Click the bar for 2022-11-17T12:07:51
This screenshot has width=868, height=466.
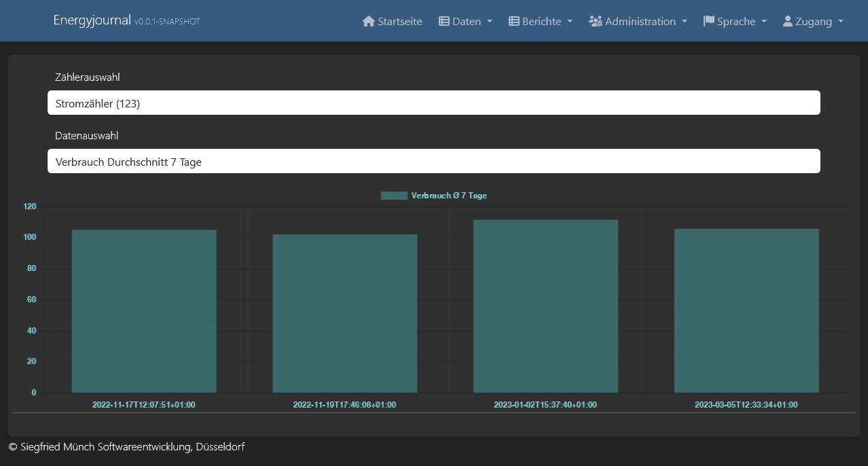(x=144, y=311)
